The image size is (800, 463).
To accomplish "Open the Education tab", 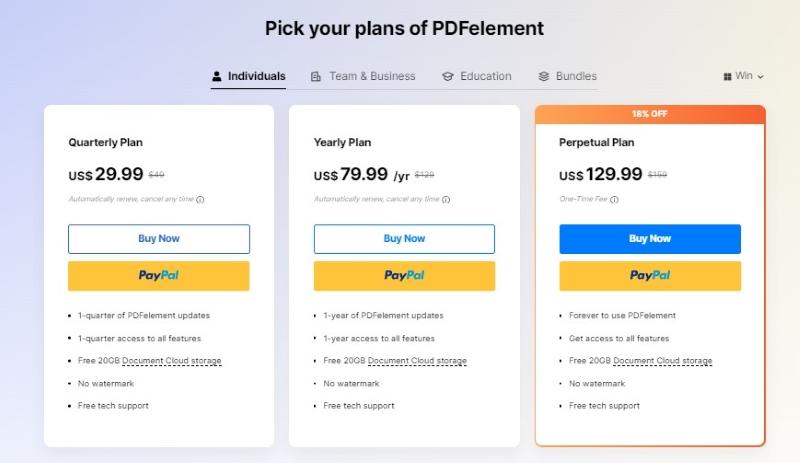I will click(485, 76).
